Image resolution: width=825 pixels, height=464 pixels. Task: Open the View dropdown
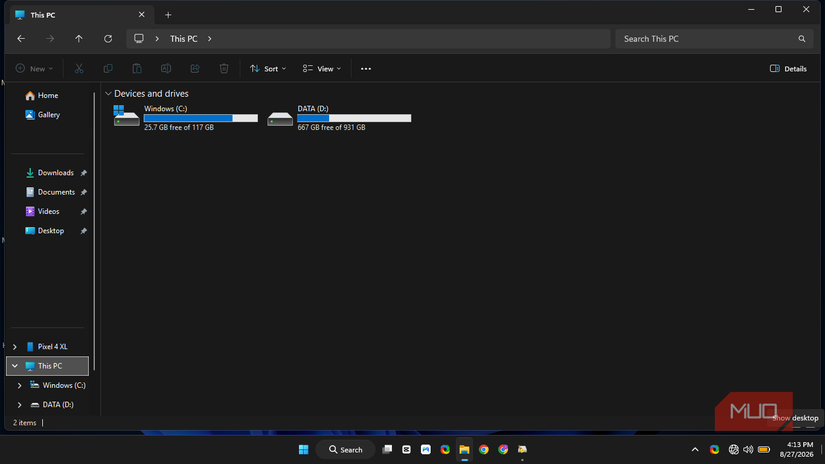pyautogui.click(x=322, y=68)
